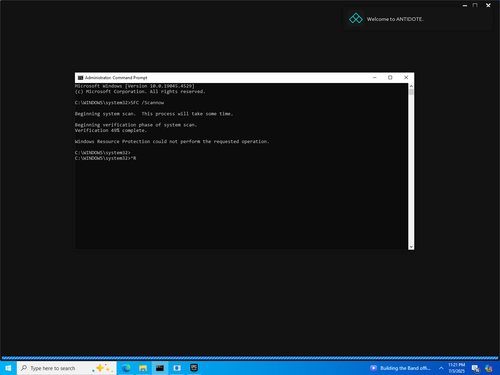Click the Command Prompt scrollbar thumb

[x=411, y=92]
